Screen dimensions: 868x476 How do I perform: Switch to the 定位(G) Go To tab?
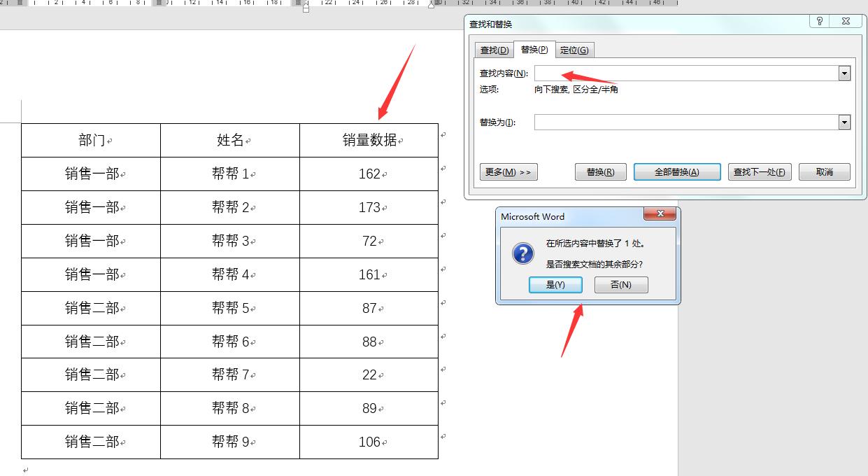(x=575, y=50)
